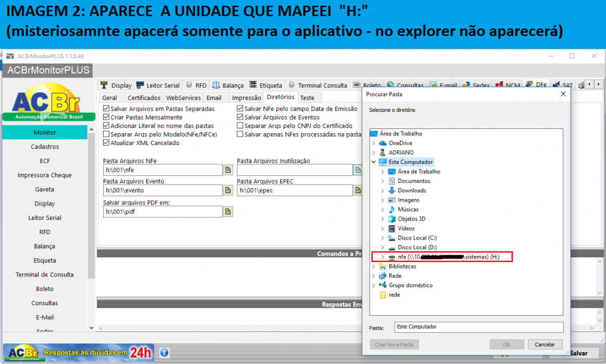
Task: Open Cadastros in left sidebar
Action: coord(45,147)
